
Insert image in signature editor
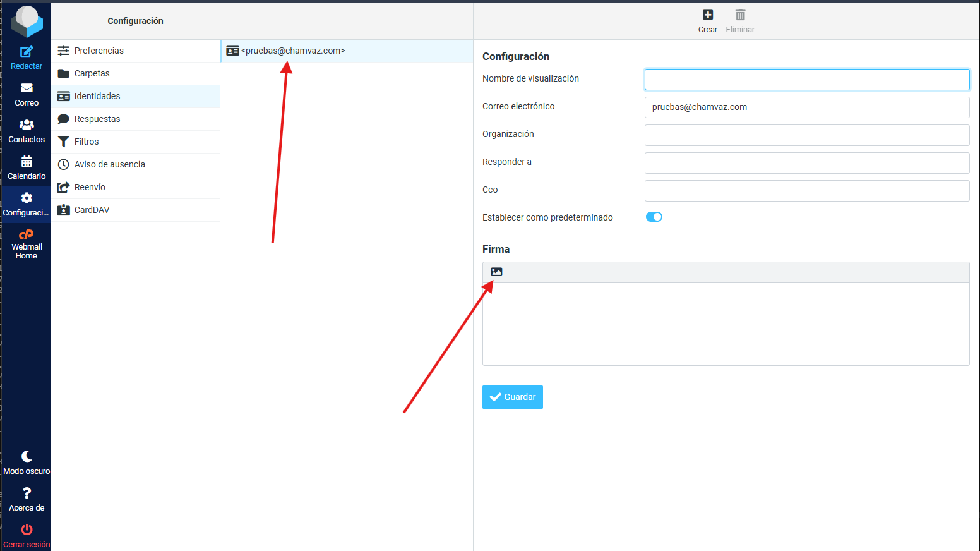coord(496,272)
